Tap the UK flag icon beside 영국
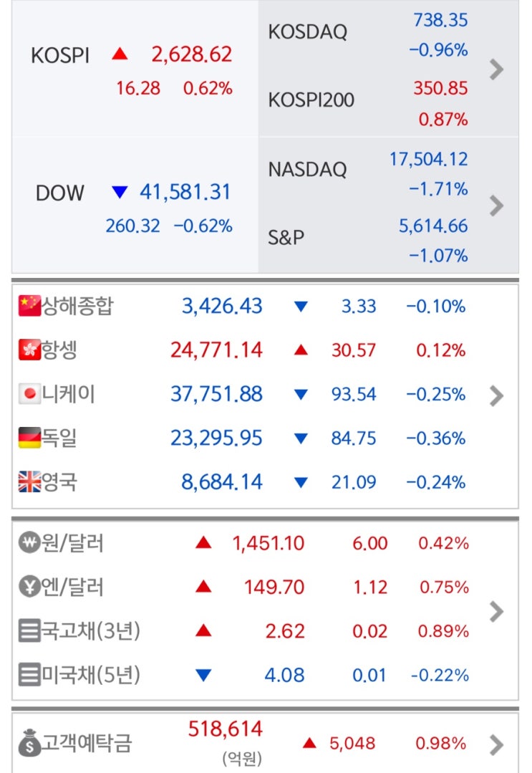Screen dimensions: 532x773 click(x=29, y=481)
